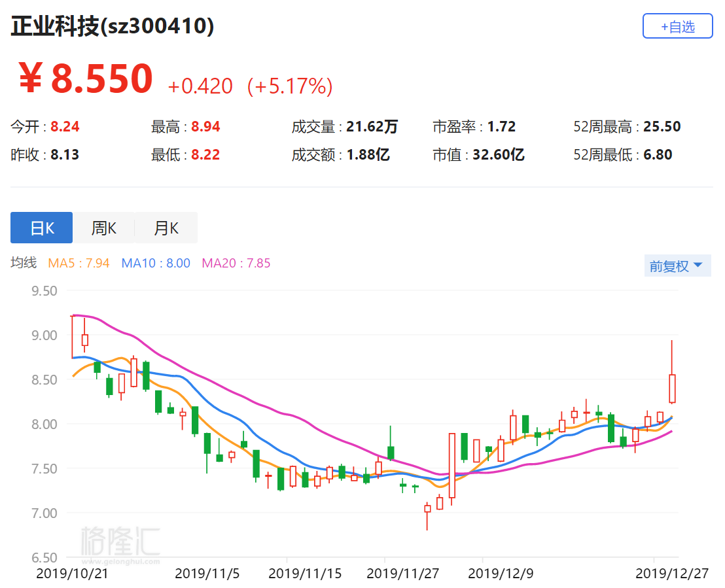This screenshot has height=588, width=725.
Task: Click the 均线 moving average label
Action: pos(24,262)
